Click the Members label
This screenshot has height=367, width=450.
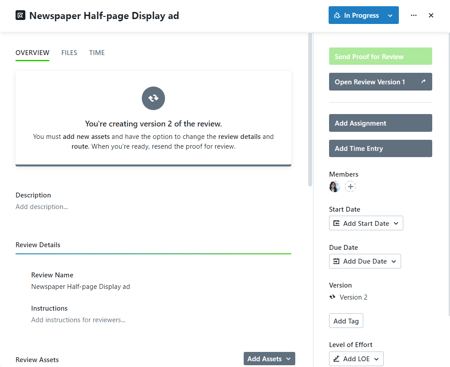[x=344, y=174]
